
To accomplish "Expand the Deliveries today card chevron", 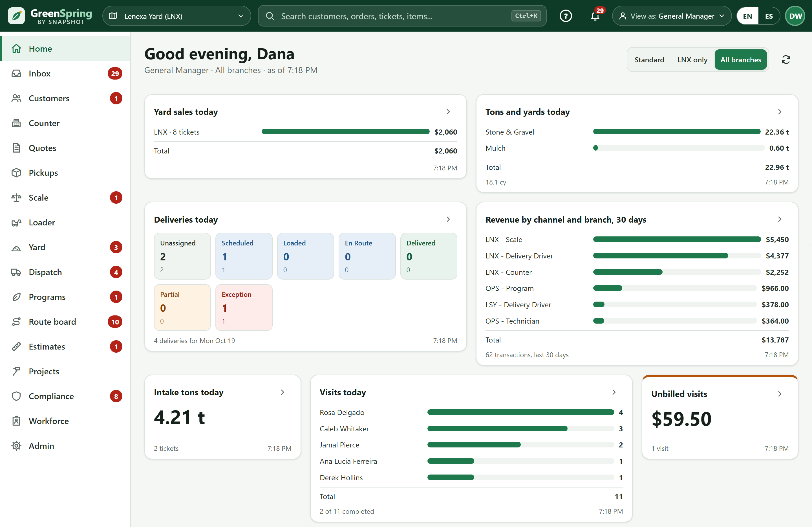I will pyautogui.click(x=448, y=219).
